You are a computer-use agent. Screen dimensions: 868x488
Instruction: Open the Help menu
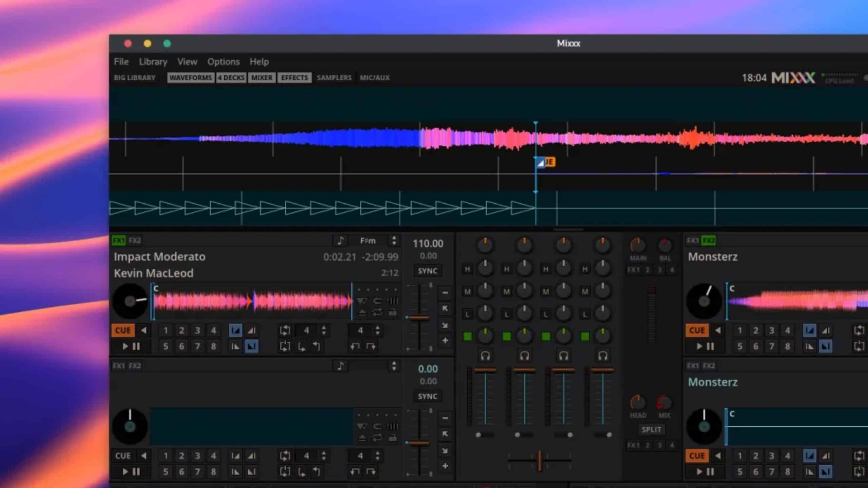(x=259, y=62)
